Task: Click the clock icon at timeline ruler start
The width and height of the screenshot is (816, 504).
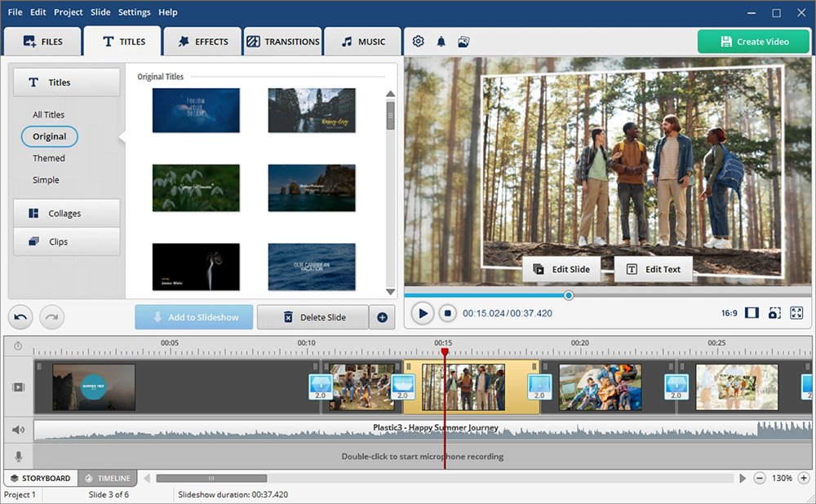Action: click(x=18, y=346)
